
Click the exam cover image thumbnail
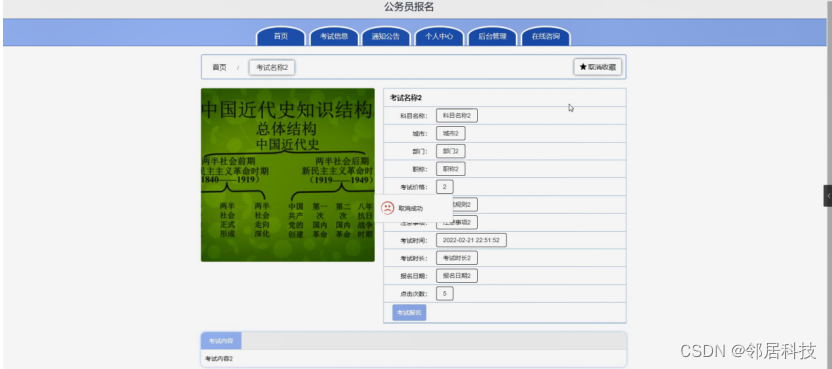(x=288, y=175)
